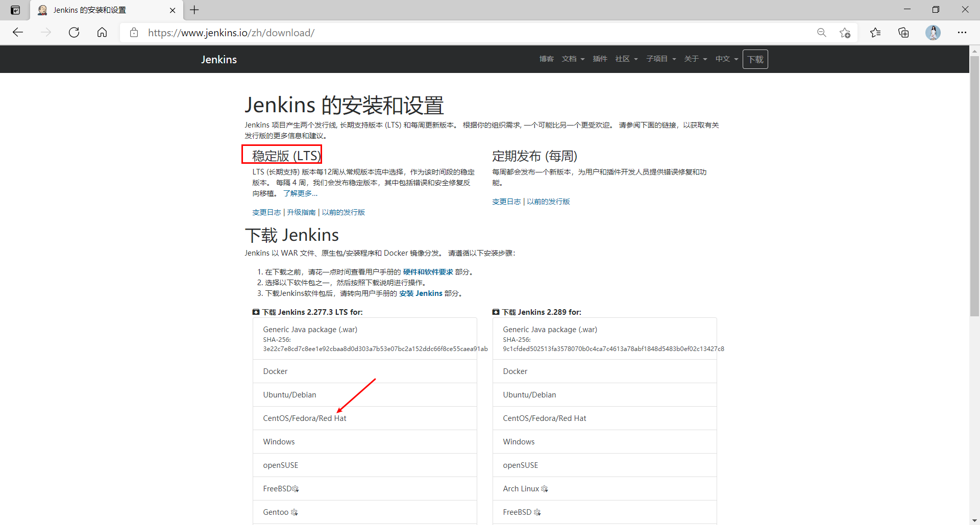Expand the 子项目 dropdown
This screenshot has height=525, width=980.
point(661,59)
